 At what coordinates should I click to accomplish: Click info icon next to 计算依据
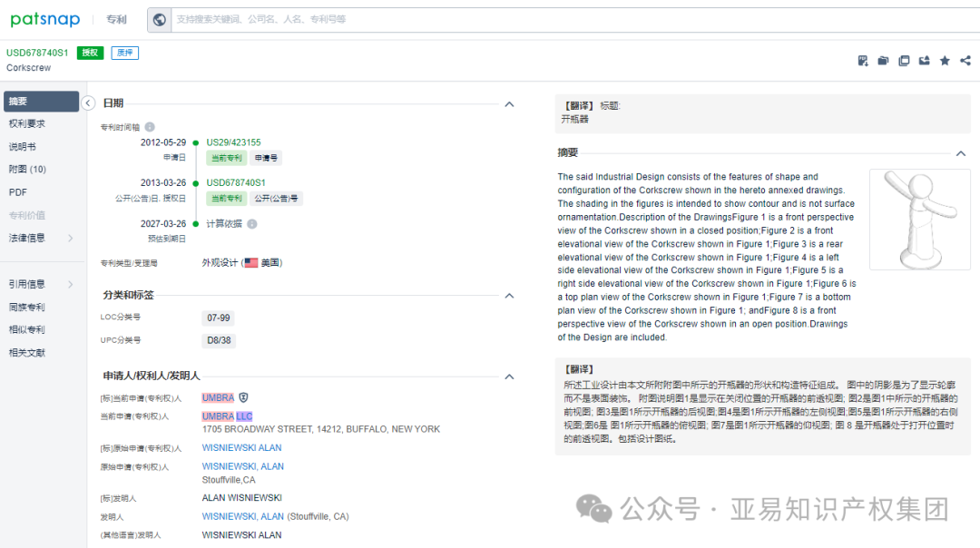[252, 224]
